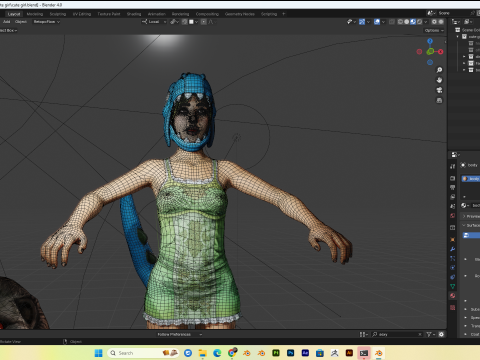Add a new workspace with plus button
The width and height of the screenshot is (480, 360).
pyautogui.click(x=284, y=14)
